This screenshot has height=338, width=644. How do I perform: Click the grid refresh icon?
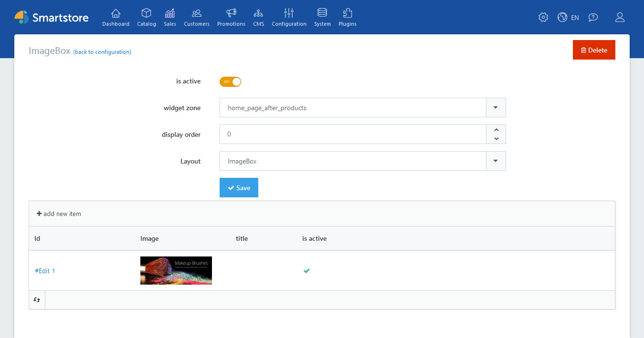(37, 300)
